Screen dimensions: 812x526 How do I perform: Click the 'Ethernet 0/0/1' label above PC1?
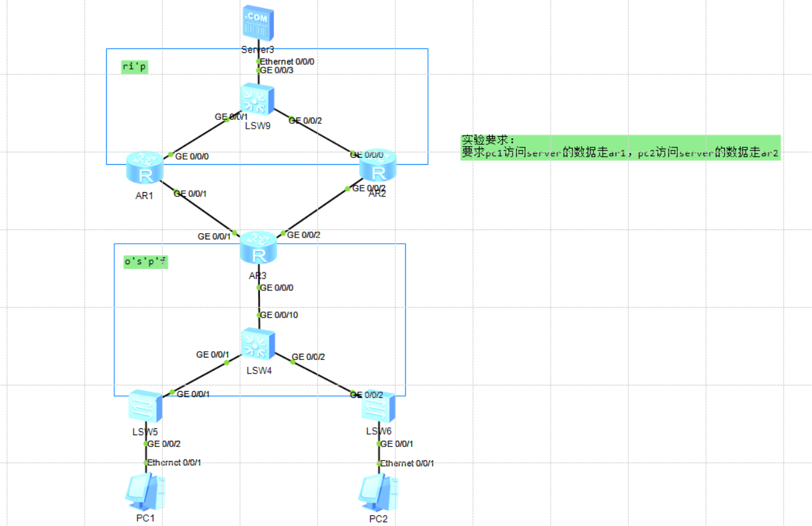point(174,463)
